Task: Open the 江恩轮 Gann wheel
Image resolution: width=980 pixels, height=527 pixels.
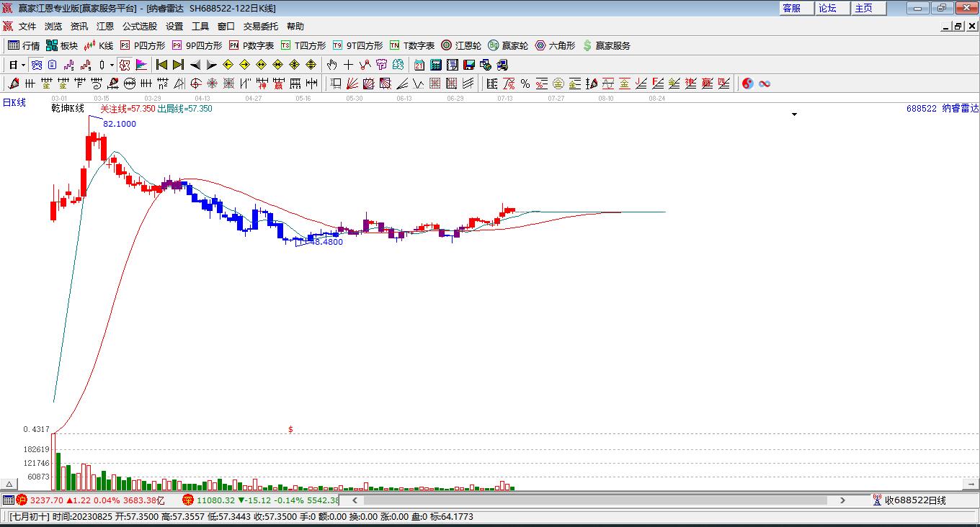Action: coord(461,45)
